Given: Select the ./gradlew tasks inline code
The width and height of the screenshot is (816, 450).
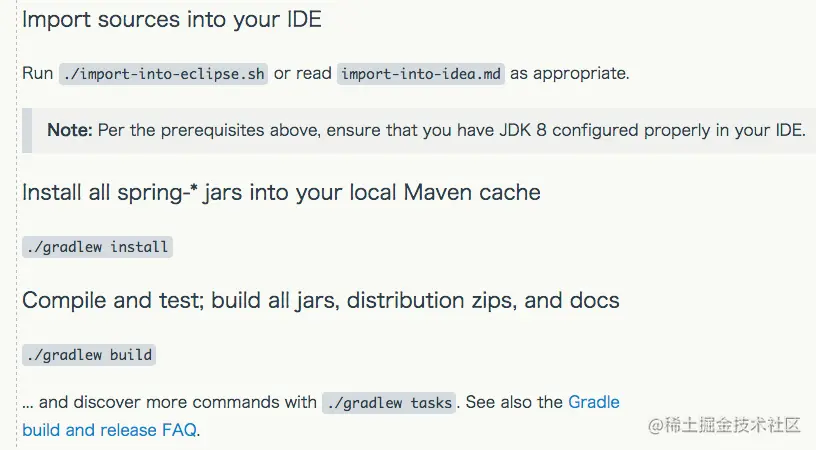Looking at the screenshot, I should tap(389, 403).
